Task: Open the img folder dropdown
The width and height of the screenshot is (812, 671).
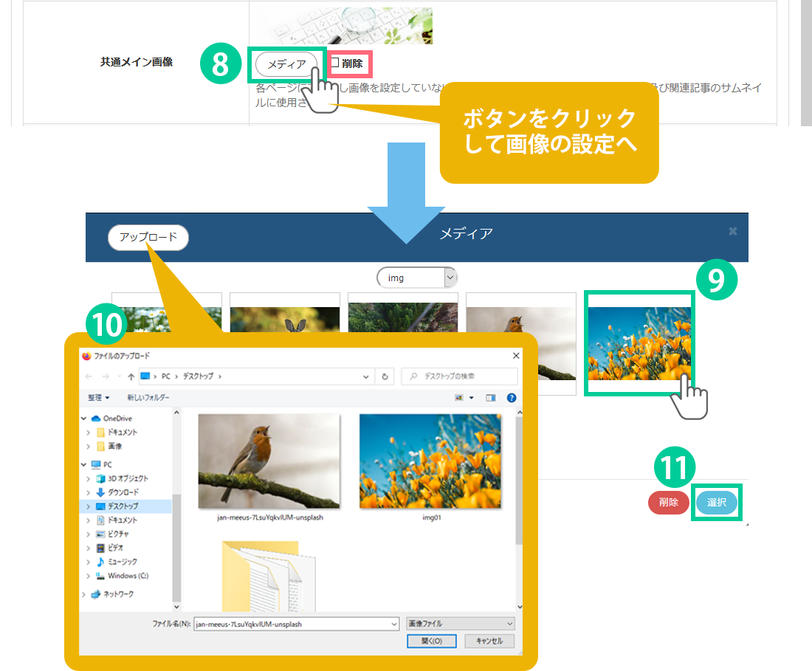Action: click(x=450, y=278)
